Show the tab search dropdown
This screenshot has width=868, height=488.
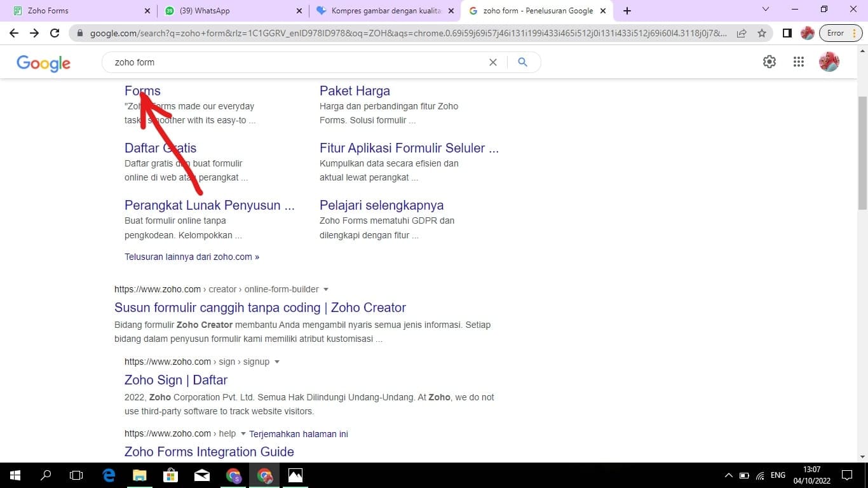(766, 10)
